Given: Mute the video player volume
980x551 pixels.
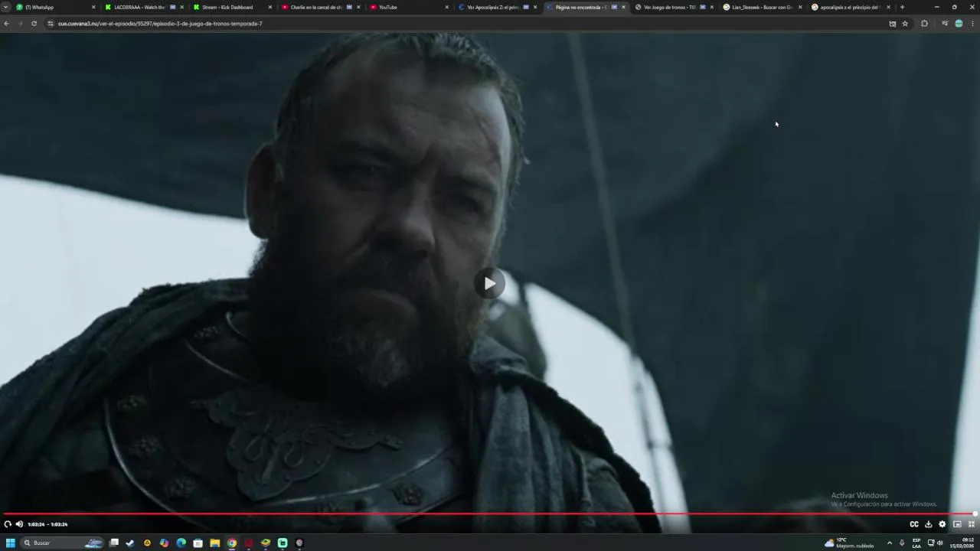Looking at the screenshot, I should 19,524.
